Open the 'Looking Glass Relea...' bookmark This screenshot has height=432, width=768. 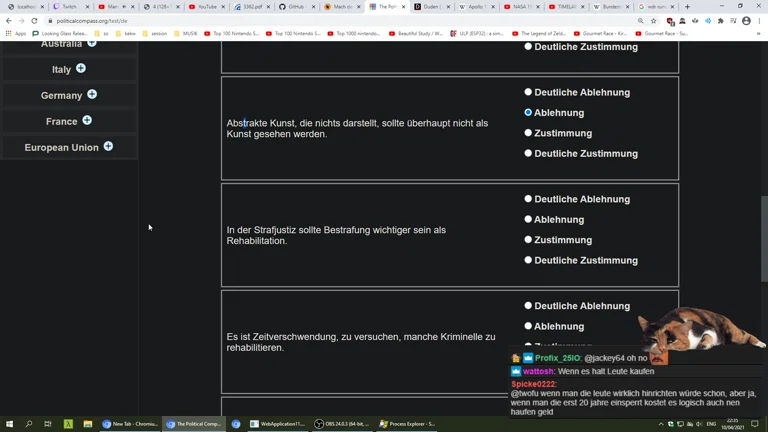click(59, 33)
